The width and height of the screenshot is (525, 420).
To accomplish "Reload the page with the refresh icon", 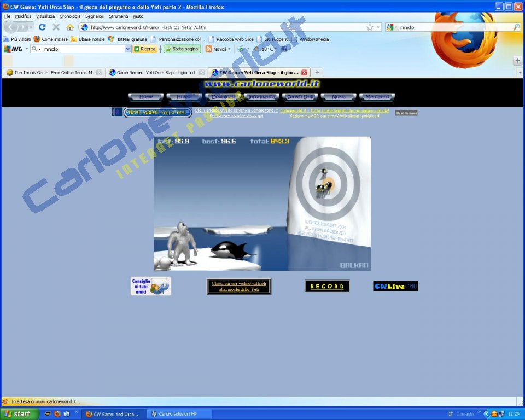I will (42, 27).
